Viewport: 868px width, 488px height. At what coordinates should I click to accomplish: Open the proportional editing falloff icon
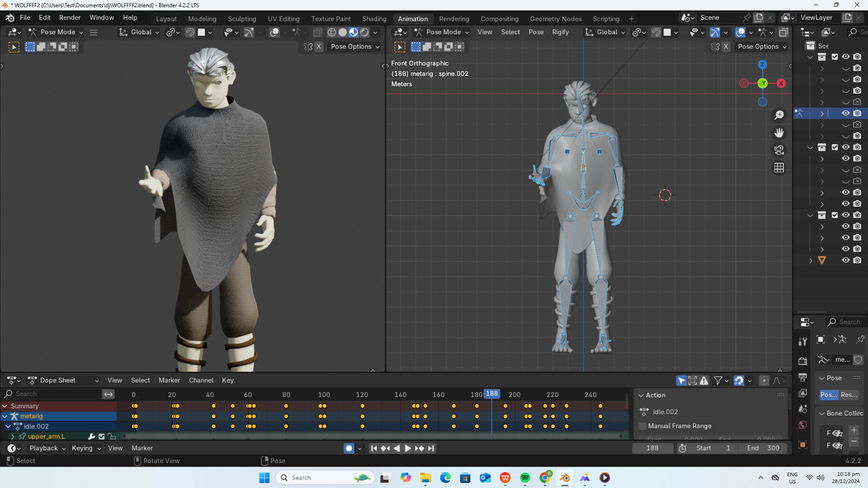click(777, 380)
